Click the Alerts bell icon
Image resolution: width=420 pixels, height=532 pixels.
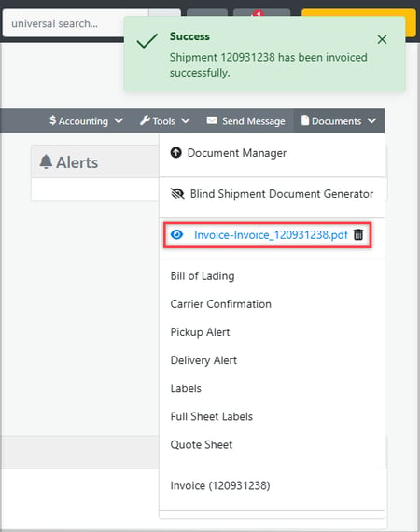click(x=46, y=161)
